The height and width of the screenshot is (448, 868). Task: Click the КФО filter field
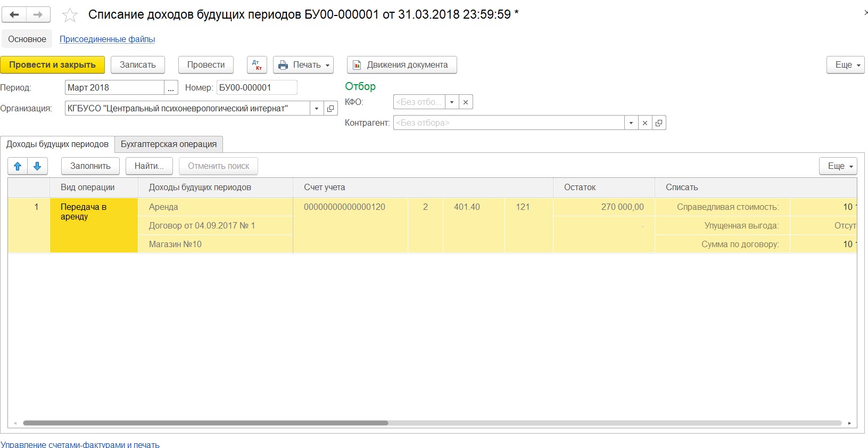pyautogui.click(x=419, y=102)
